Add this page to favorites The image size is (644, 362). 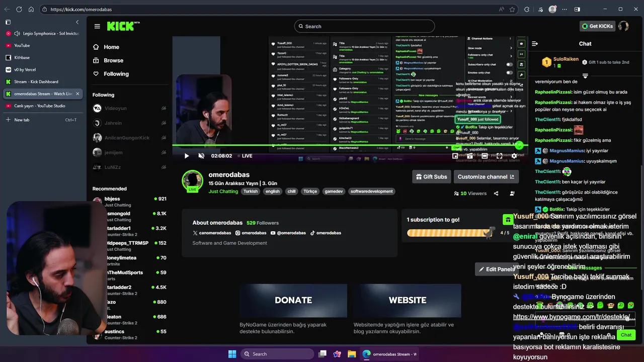click(x=512, y=9)
